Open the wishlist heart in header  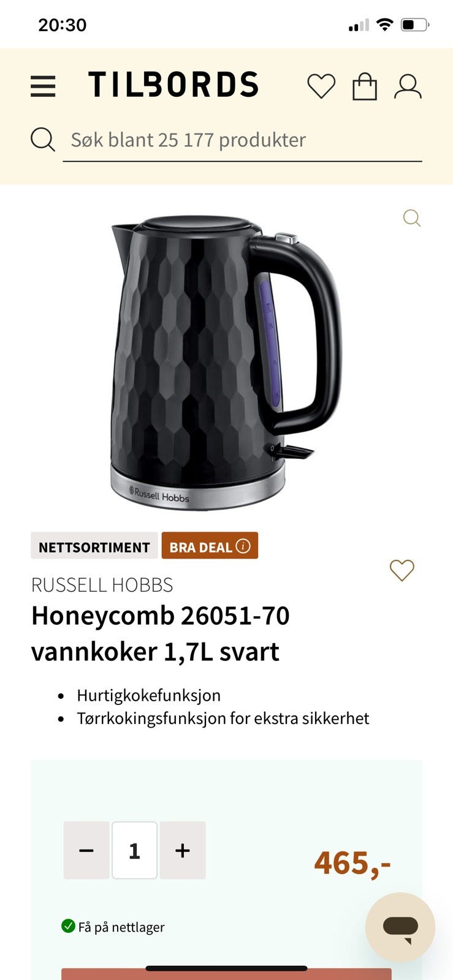pyautogui.click(x=321, y=86)
